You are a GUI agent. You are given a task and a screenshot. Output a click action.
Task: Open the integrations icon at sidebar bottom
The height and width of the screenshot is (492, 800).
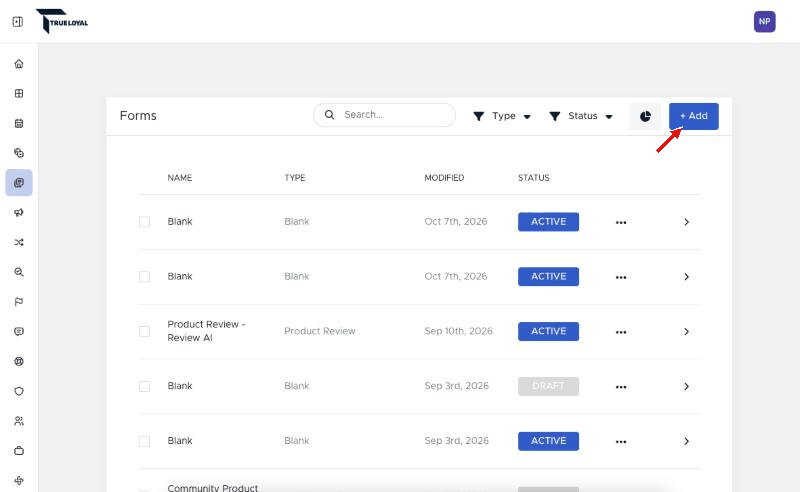tap(19, 480)
